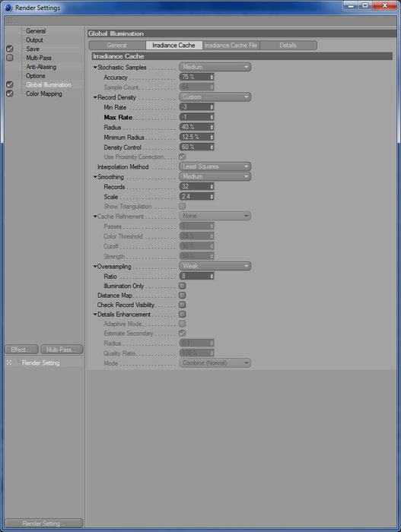The height and width of the screenshot is (532, 401).
Task: Click the Irradiance Cache section header
Action: pyautogui.click(x=242, y=56)
